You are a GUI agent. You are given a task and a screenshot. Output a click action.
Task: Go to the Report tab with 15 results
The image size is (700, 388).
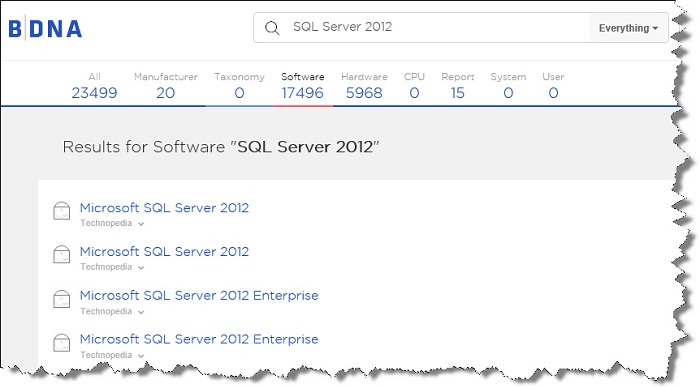[x=458, y=86]
